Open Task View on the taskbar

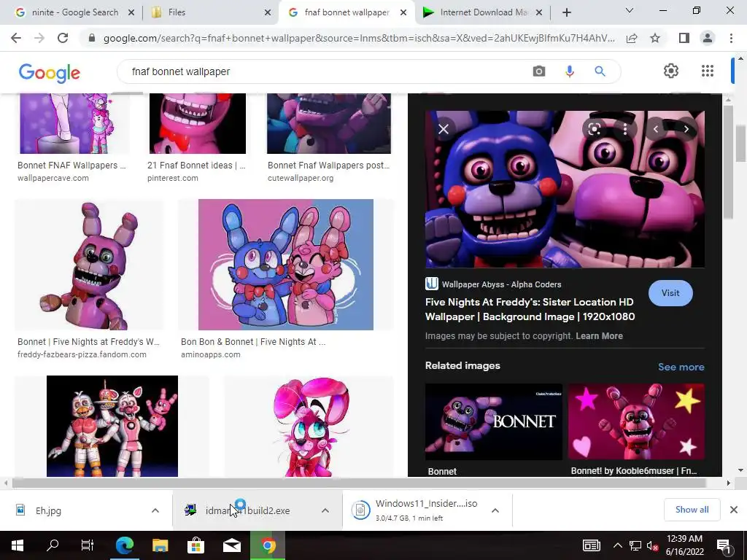(88, 545)
